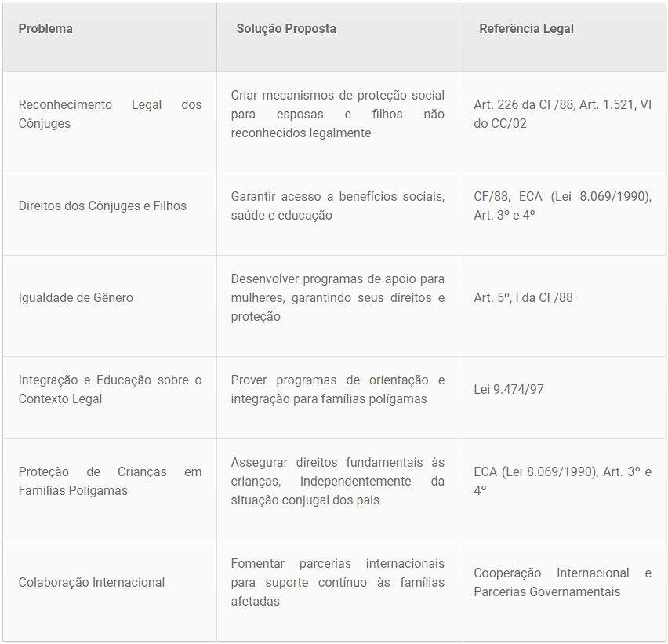The image size is (668, 644).
Task: Select the 'Lei 9.474/97' reference cell
Action: click(509, 390)
